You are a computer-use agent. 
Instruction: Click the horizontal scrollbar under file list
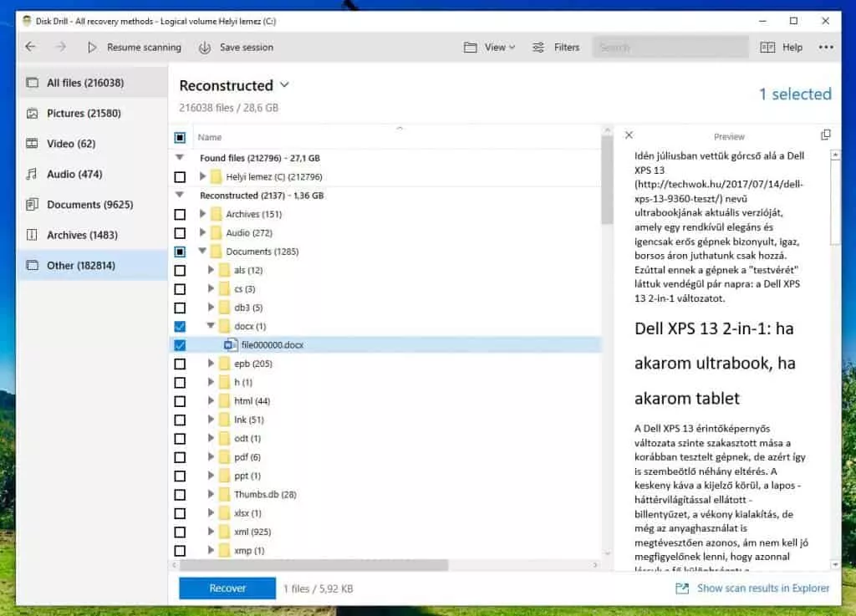(x=314, y=565)
